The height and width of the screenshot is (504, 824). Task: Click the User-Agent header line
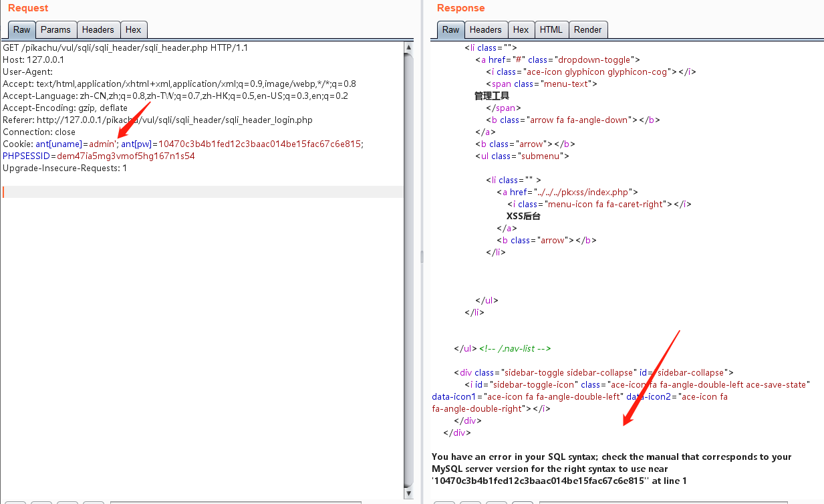pyautogui.click(x=27, y=72)
